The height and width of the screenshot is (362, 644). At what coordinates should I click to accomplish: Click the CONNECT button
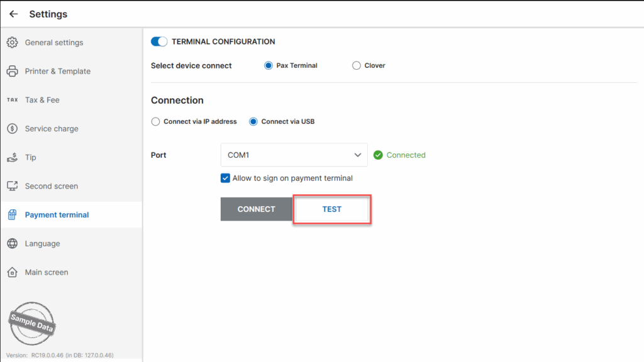(257, 209)
